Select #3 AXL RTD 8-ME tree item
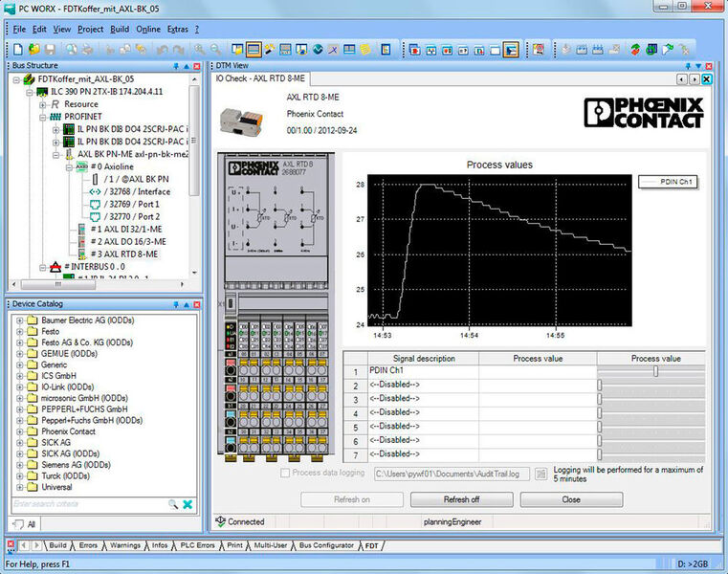 (x=124, y=254)
